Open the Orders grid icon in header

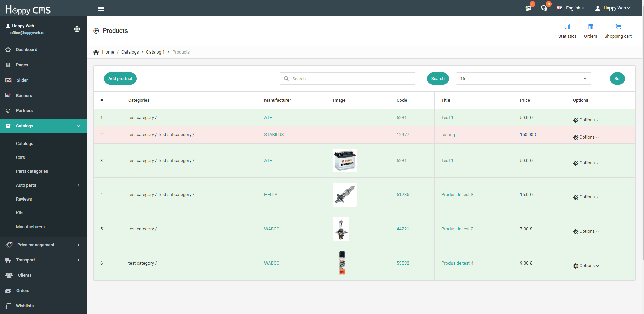[591, 27]
